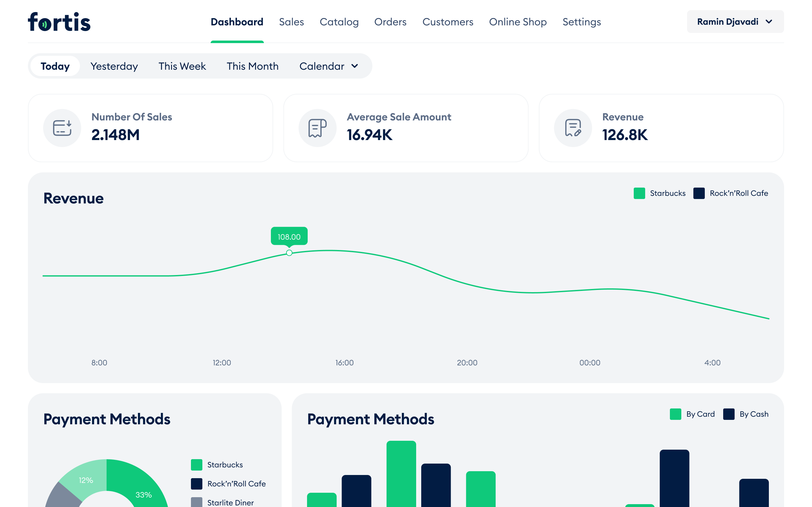Screen dimensions: 812x507
Task: Click the 108.00 data point on revenue line
Action: (x=289, y=253)
